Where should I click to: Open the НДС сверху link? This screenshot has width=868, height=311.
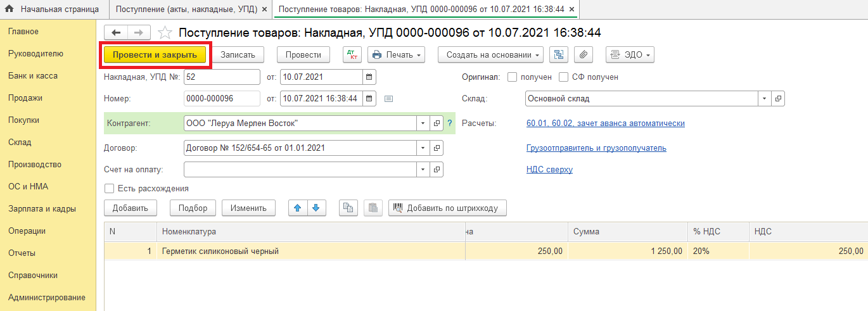click(549, 170)
